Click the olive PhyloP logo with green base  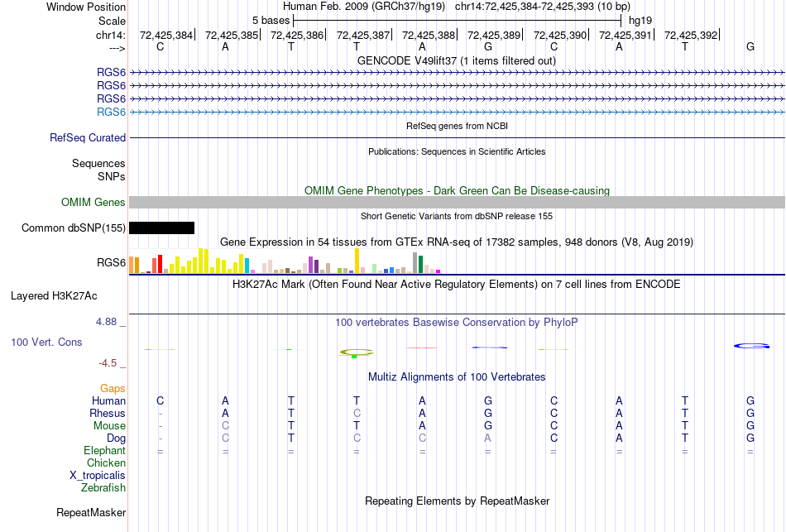(x=357, y=352)
